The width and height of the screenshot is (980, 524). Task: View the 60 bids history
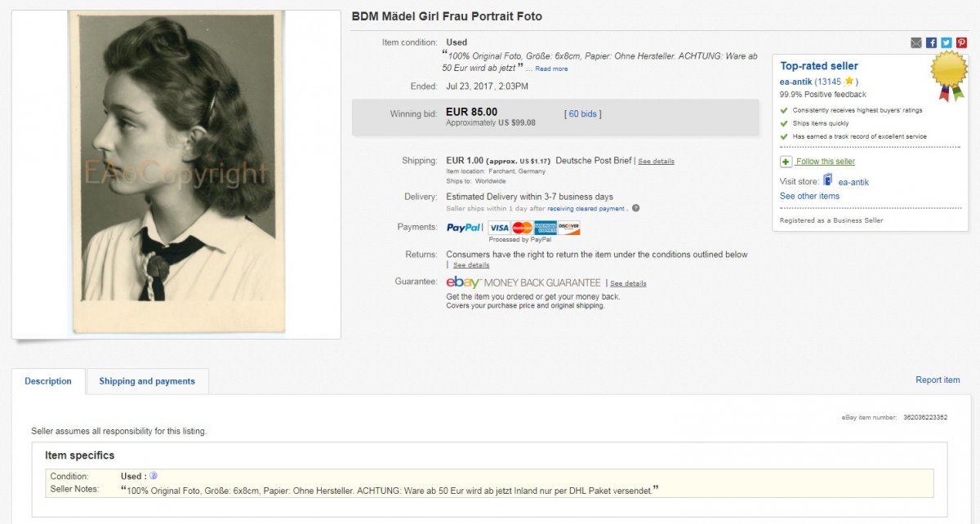pos(582,113)
